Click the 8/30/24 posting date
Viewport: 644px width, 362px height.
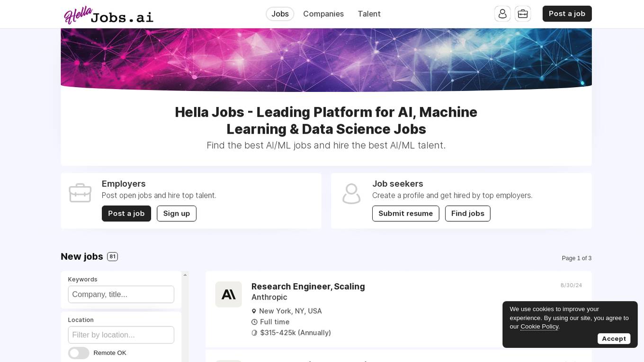571,285
